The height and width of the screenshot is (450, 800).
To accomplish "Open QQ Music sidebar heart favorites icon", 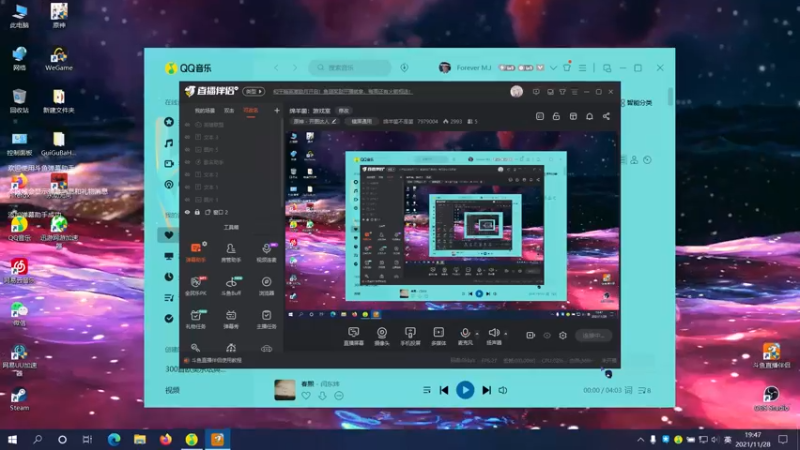I will tap(169, 235).
